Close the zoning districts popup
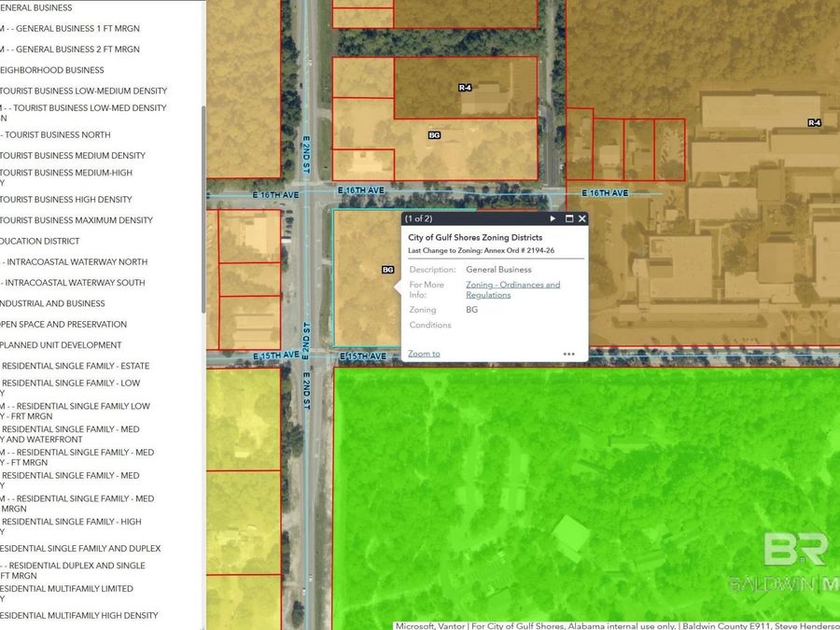The width and height of the screenshot is (840, 630). click(x=582, y=218)
